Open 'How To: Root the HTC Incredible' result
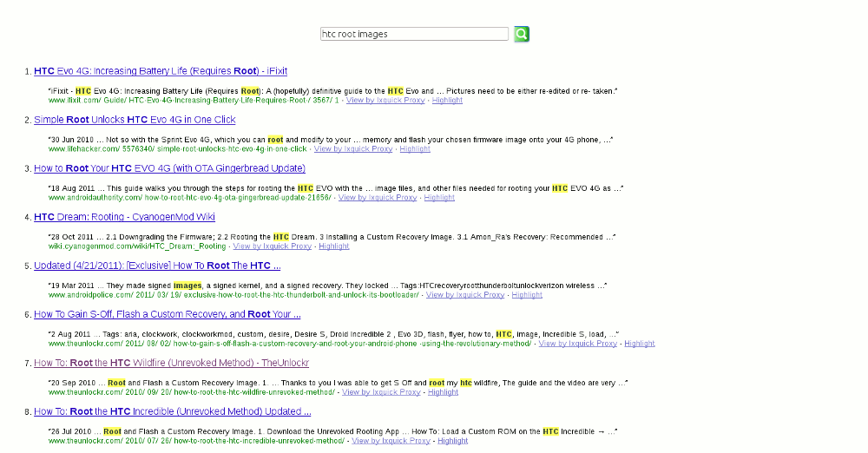 pos(172,412)
